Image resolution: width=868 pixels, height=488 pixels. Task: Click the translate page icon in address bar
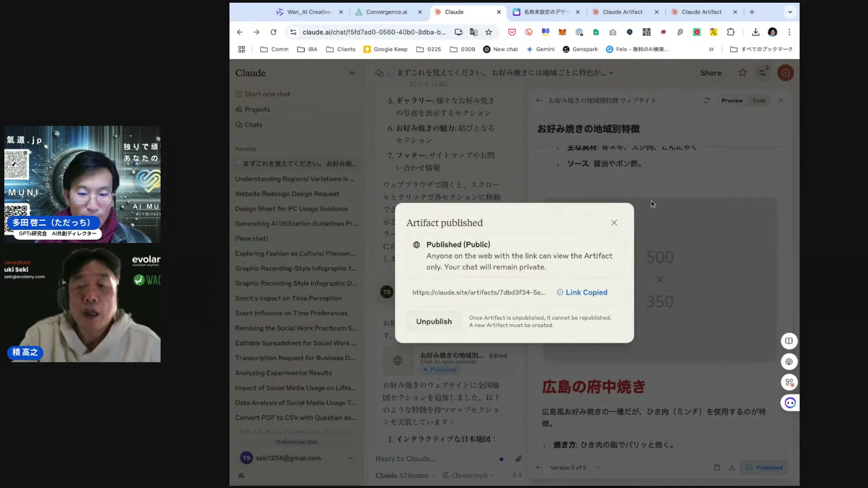click(x=473, y=32)
